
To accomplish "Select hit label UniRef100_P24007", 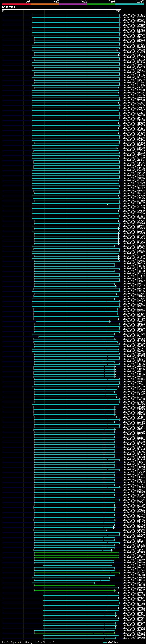I will 134,72.
